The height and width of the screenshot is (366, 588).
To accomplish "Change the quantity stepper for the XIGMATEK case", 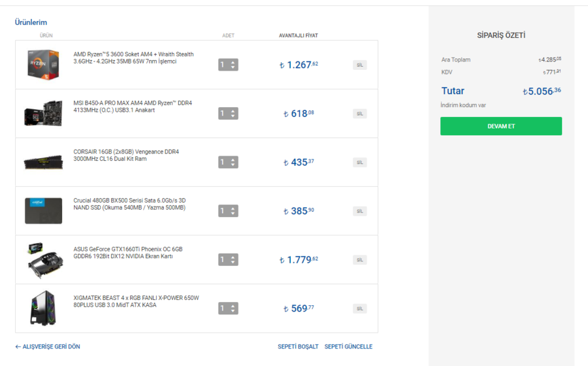I will (228, 308).
